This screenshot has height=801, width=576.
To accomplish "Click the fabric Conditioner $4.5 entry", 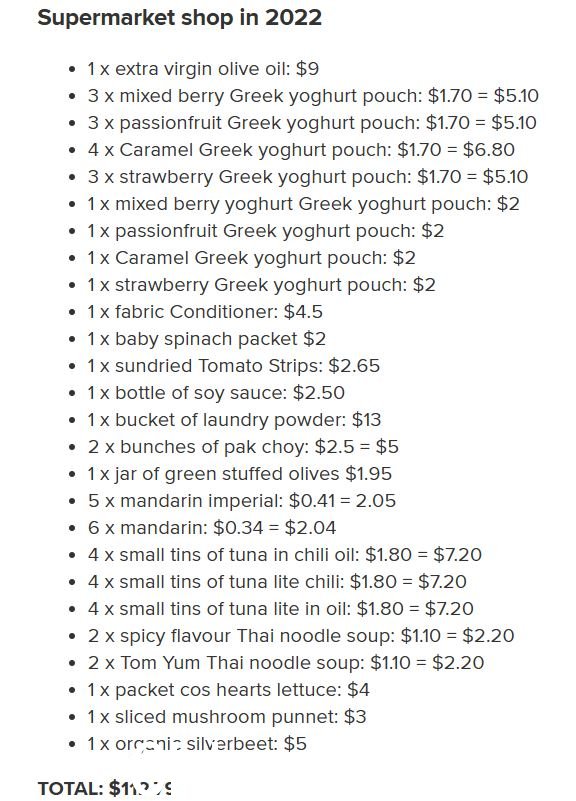I will click(x=205, y=312).
